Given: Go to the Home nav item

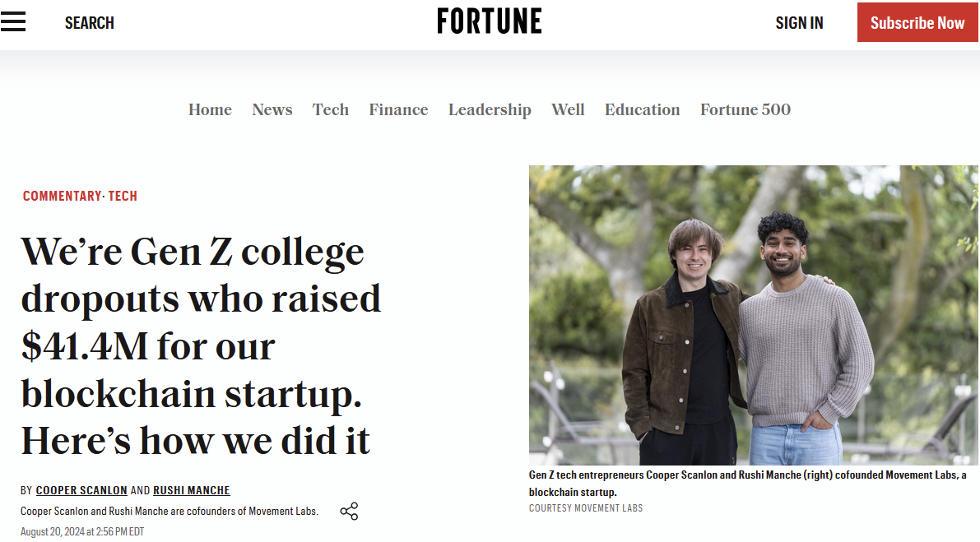Looking at the screenshot, I should pos(210,110).
